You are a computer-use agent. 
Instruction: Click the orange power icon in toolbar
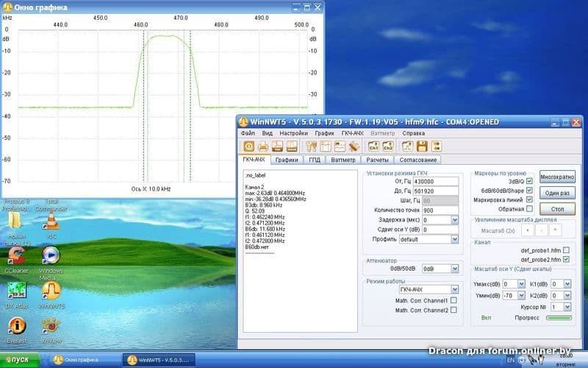pyautogui.click(x=249, y=146)
